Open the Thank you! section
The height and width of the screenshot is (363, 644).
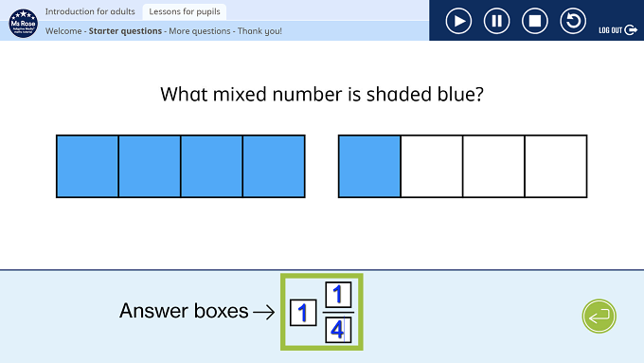[x=259, y=31]
